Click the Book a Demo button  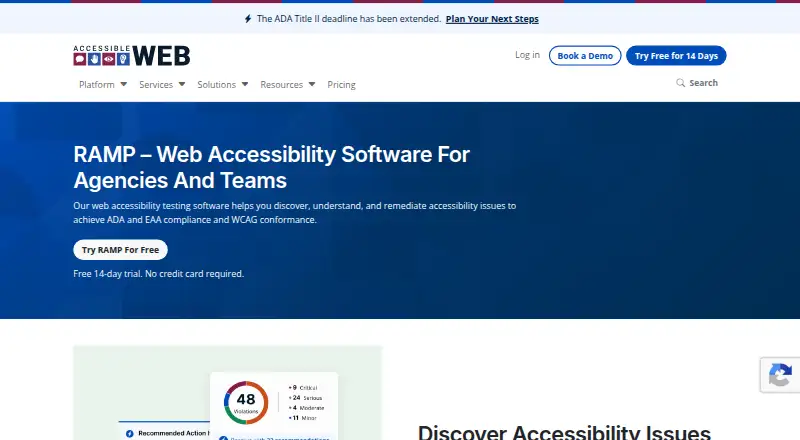pos(585,56)
